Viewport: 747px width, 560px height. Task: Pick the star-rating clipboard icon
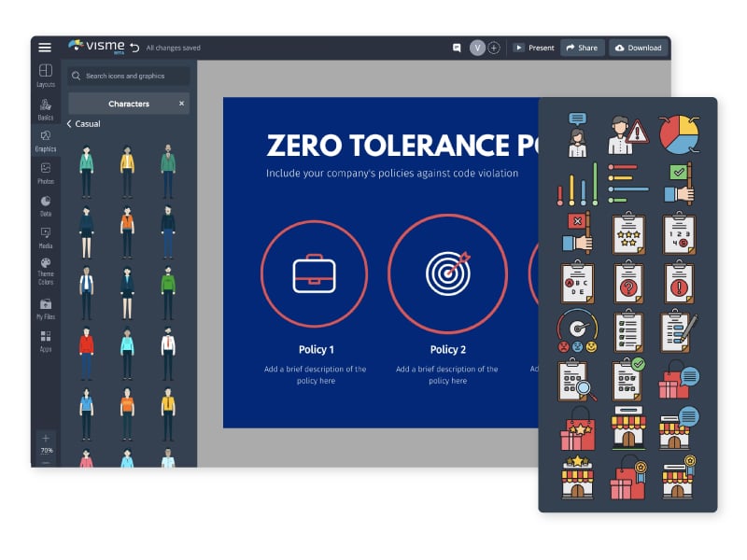[x=628, y=233]
